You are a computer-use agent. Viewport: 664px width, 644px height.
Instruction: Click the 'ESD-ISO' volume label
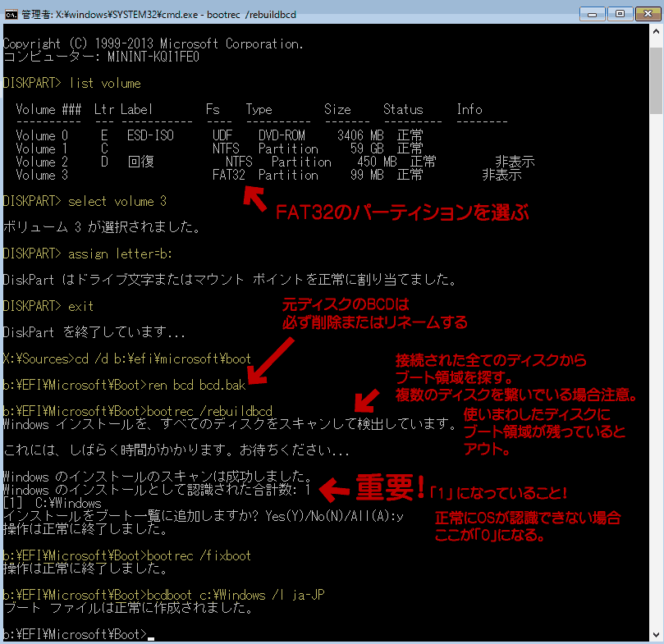pos(150,135)
